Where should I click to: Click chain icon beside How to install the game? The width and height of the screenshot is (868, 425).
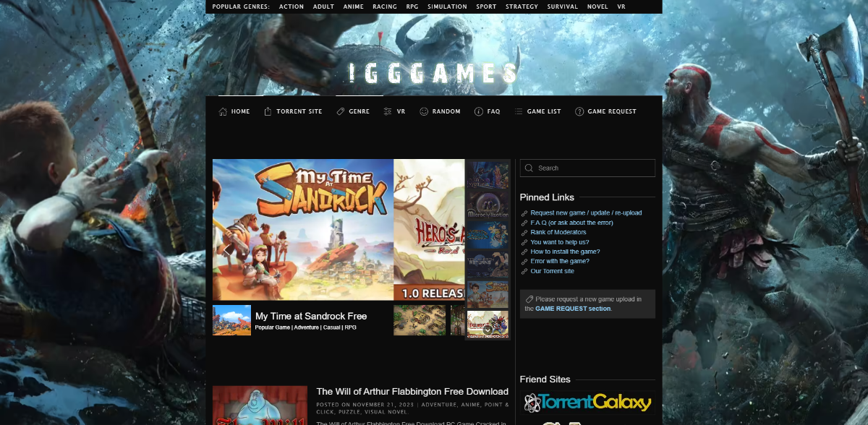[x=524, y=252]
